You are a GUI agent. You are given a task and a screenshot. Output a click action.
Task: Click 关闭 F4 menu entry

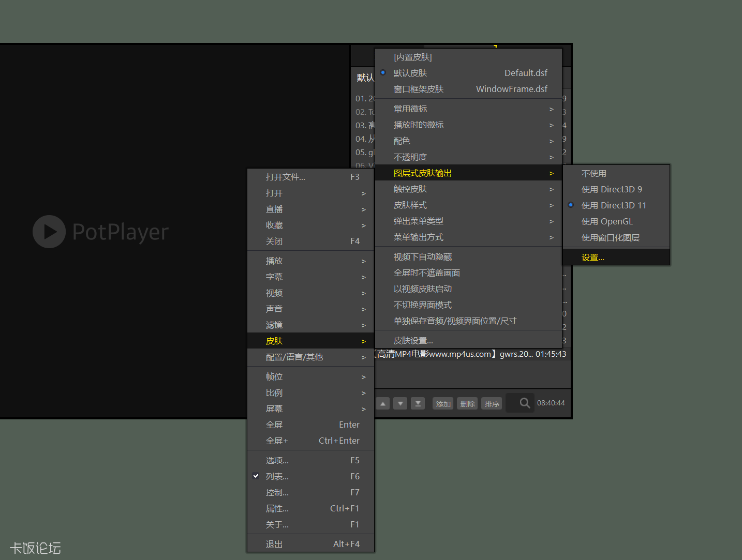click(x=310, y=241)
